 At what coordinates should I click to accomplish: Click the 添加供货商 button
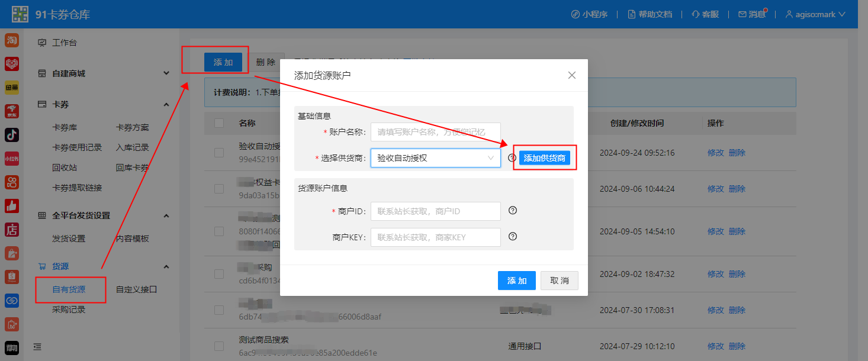tap(544, 158)
